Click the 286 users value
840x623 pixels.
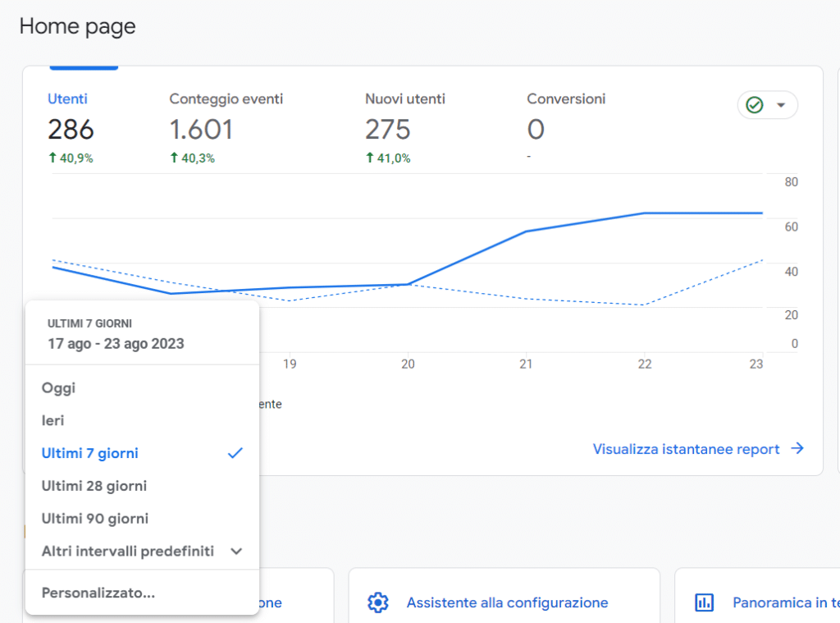(71, 130)
